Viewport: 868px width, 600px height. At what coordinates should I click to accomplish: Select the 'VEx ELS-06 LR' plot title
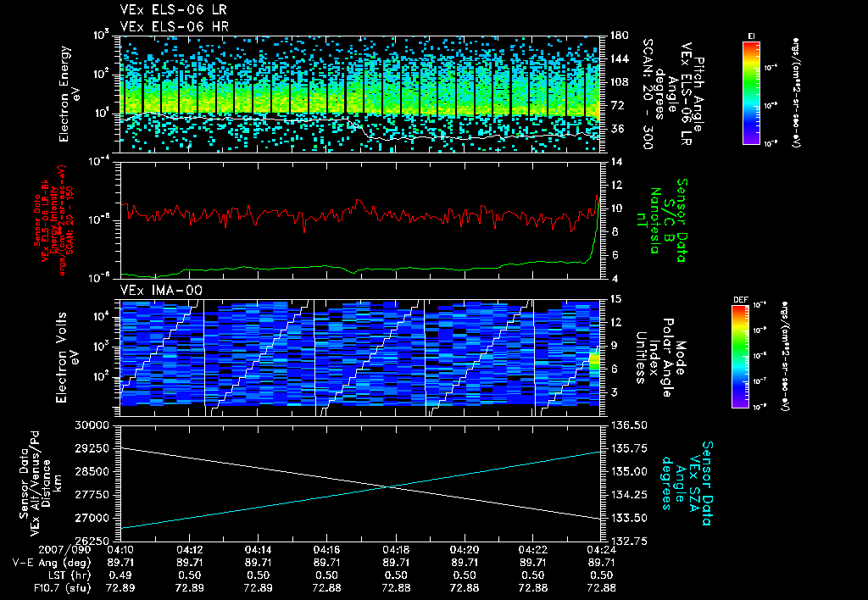[173, 9]
